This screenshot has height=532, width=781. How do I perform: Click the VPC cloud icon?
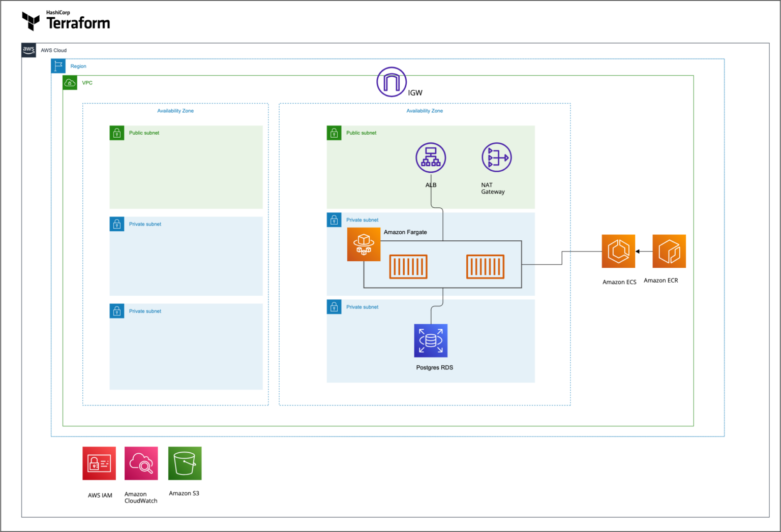(x=70, y=82)
